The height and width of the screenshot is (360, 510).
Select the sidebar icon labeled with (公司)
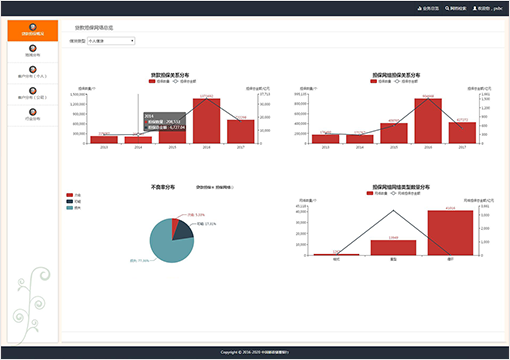point(33,91)
